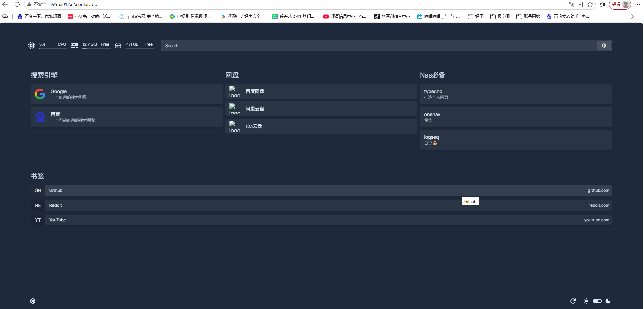Reload the page with the browser refresh icon
The image size is (644, 309).
click(17, 4)
